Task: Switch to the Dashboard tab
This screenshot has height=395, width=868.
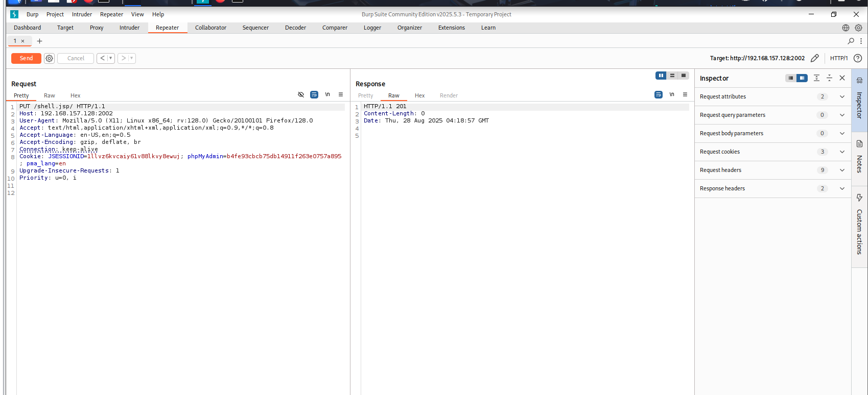Action: 28,28
